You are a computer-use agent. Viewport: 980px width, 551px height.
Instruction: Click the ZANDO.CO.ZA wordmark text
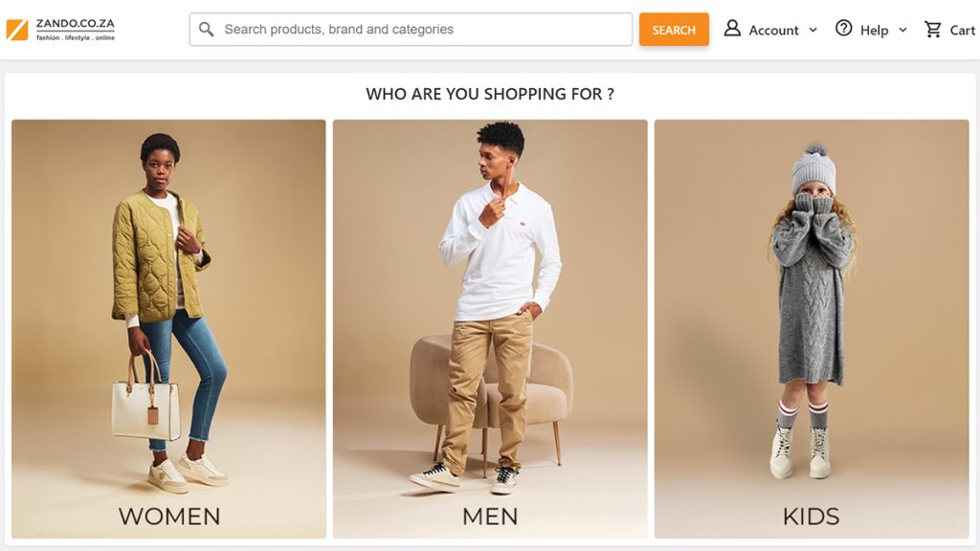[75, 23]
